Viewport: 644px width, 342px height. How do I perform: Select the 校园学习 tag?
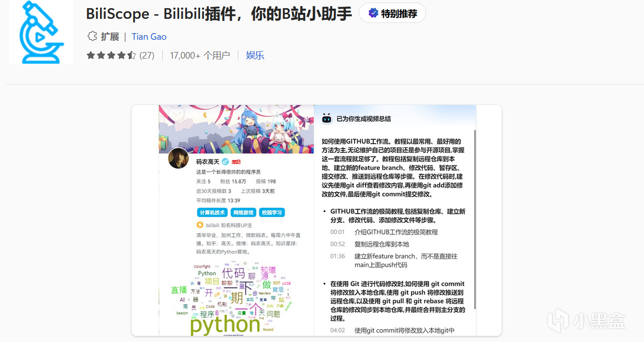272,213
